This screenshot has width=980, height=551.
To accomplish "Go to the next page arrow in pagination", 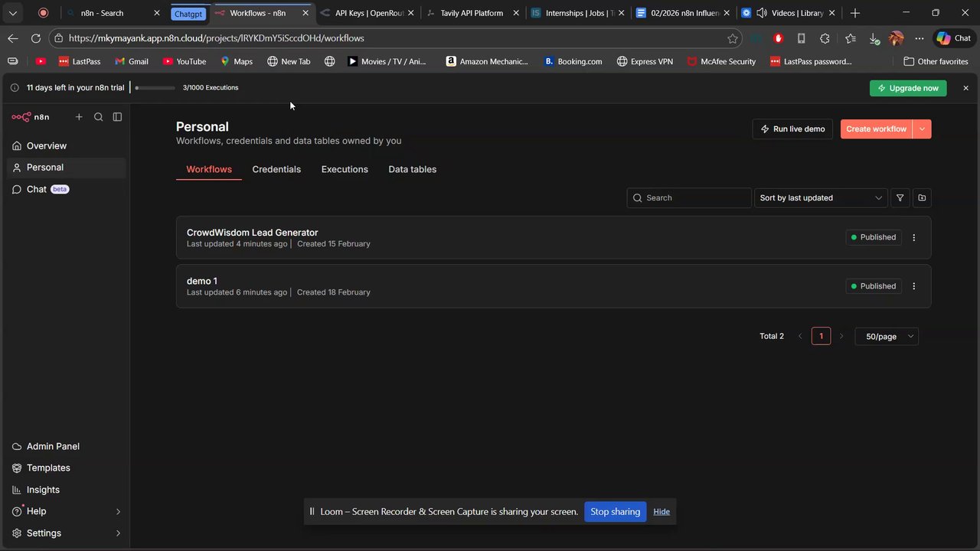I will pyautogui.click(x=841, y=336).
